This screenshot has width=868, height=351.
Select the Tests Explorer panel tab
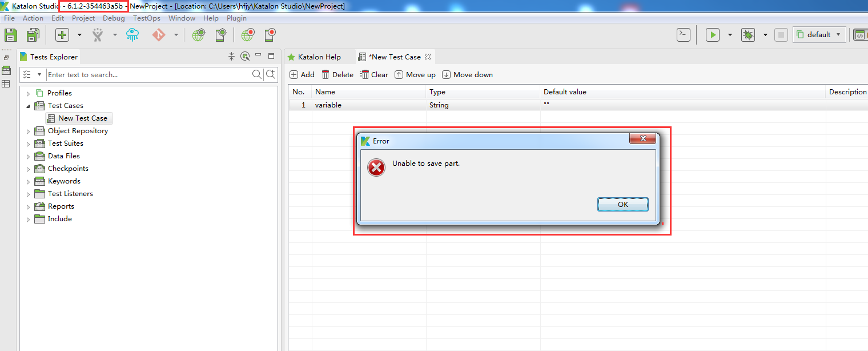(x=49, y=57)
